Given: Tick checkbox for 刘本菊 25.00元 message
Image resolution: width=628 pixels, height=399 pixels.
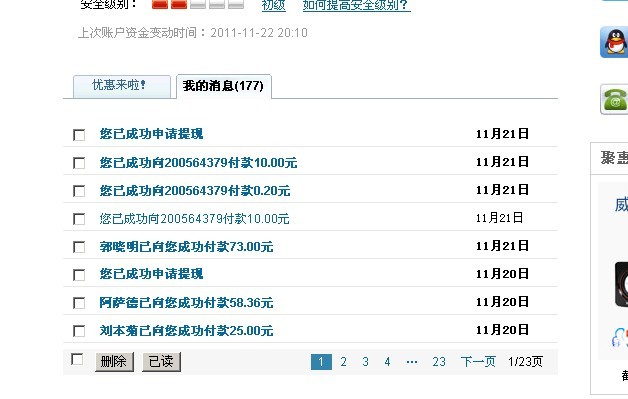Looking at the screenshot, I should coord(79,331).
